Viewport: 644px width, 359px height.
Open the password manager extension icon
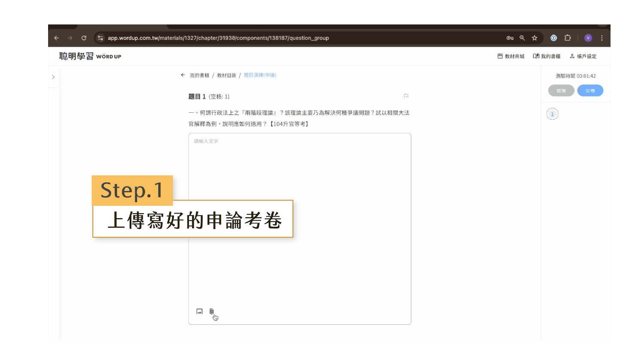pos(554,38)
